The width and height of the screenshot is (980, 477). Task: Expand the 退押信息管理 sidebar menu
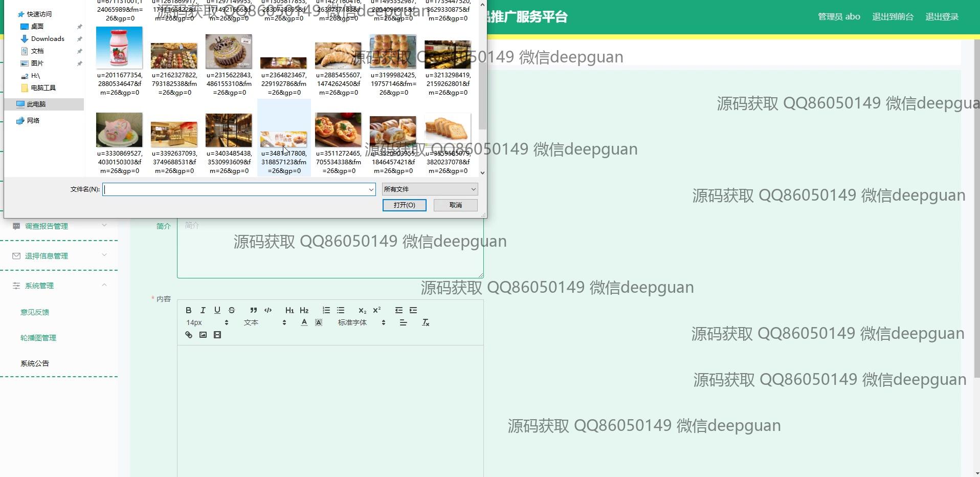(x=59, y=255)
